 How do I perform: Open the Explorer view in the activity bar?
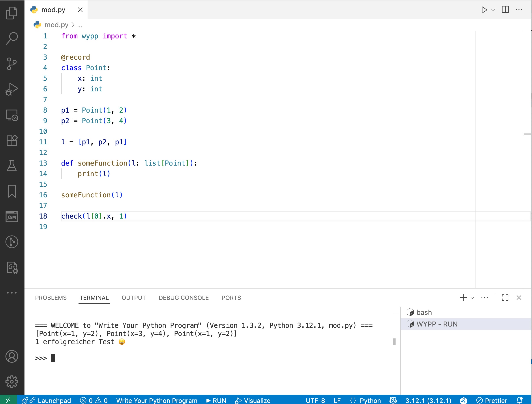click(11, 13)
